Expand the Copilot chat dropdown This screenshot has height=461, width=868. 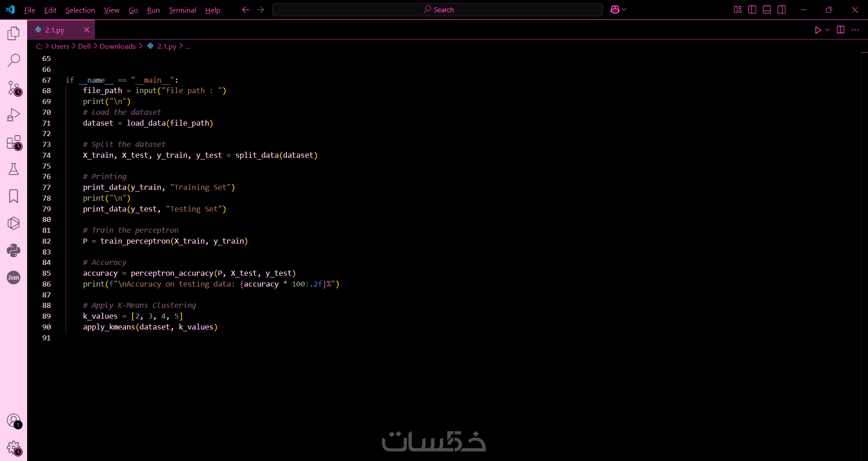point(624,9)
